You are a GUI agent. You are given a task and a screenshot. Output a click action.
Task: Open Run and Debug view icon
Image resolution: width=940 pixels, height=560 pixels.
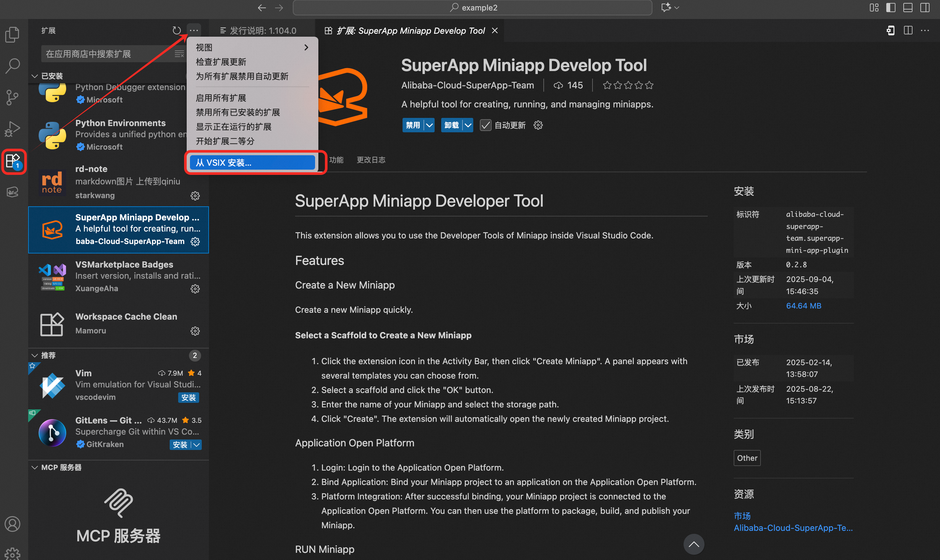click(12, 129)
